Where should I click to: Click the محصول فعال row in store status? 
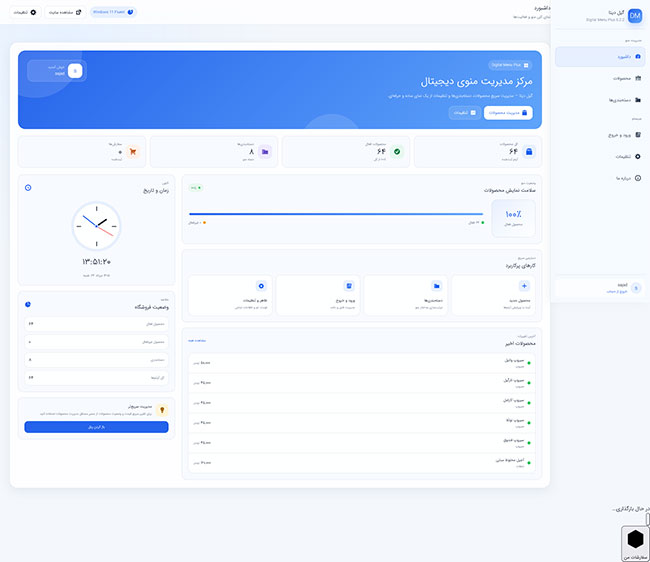point(97,324)
